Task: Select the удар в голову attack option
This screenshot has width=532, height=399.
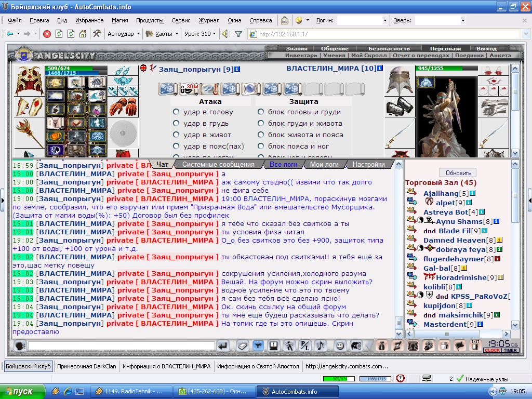Action: tap(176, 112)
